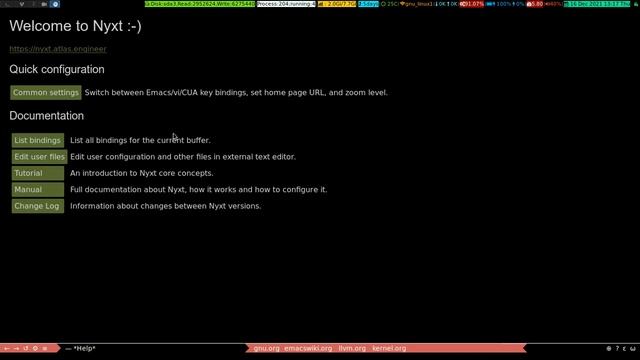Image resolution: width=640 pixels, height=360 pixels.
Task: Click the execute command icon in status bar
Action: (x=35, y=349)
